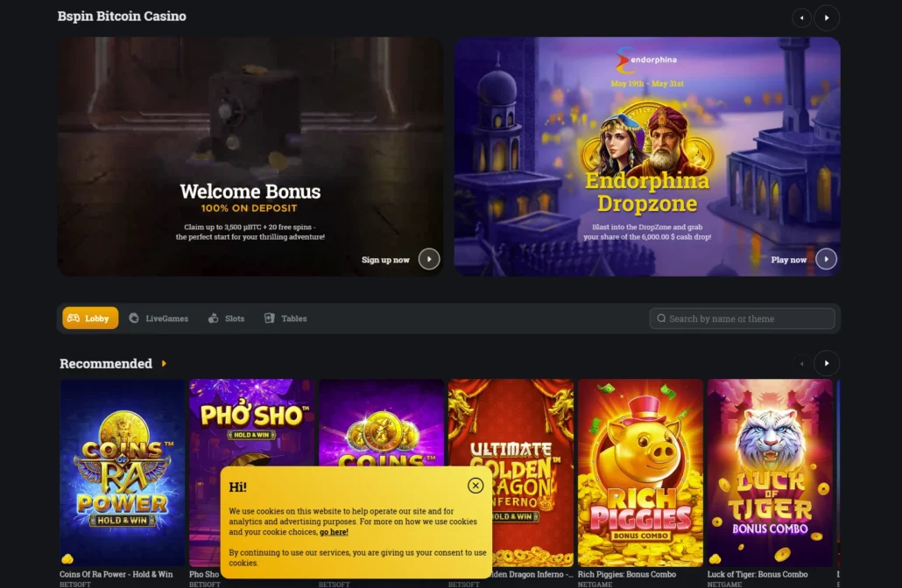Expand Recommended section via orange arrow
The image size is (902, 588).
164,363
